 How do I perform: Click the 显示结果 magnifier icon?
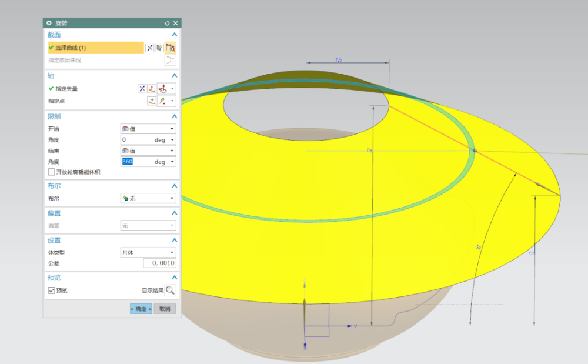[x=170, y=290]
